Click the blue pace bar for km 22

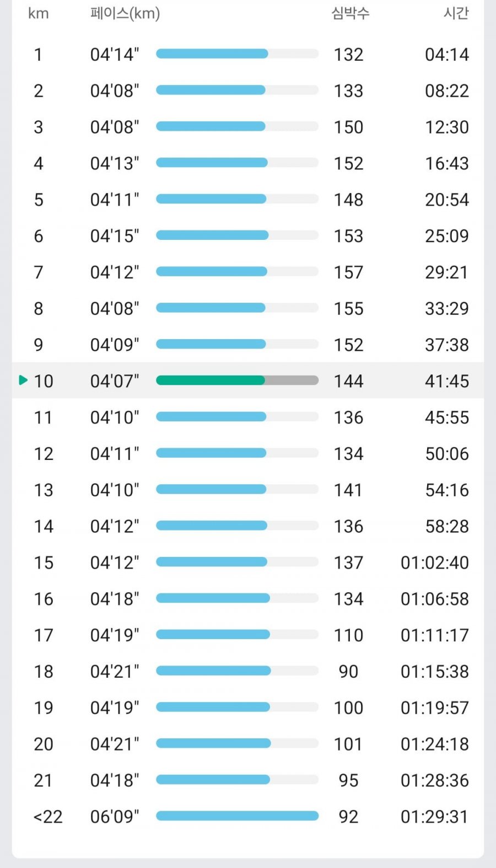(237, 816)
